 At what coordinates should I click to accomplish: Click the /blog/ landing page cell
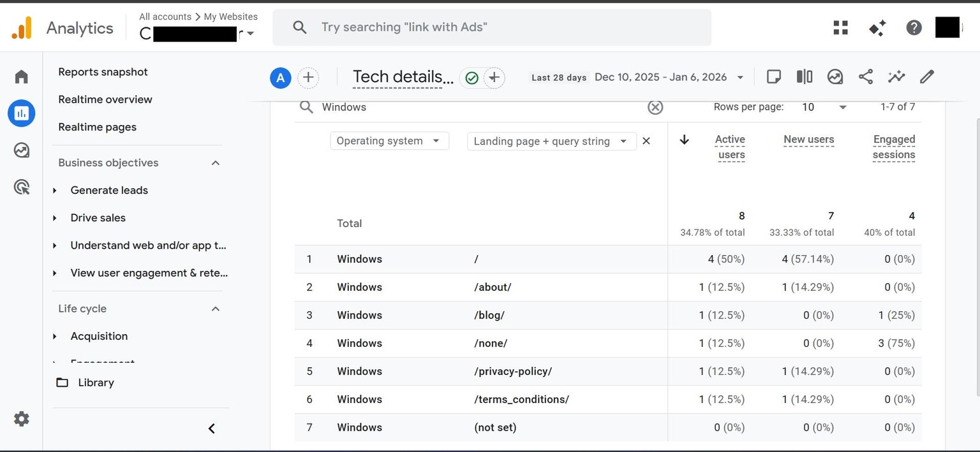coord(489,315)
